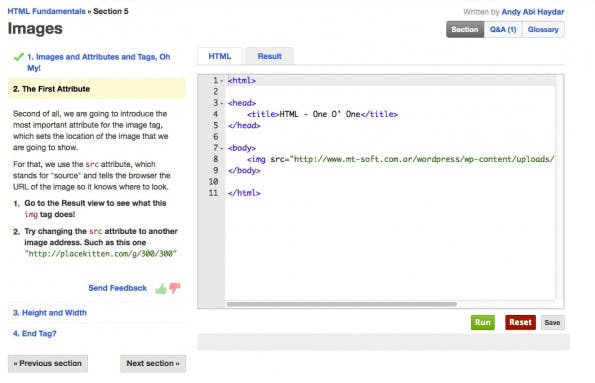Click the closing </html> tag on line 11
Screen dimensions: 595x383
coord(244,193)
